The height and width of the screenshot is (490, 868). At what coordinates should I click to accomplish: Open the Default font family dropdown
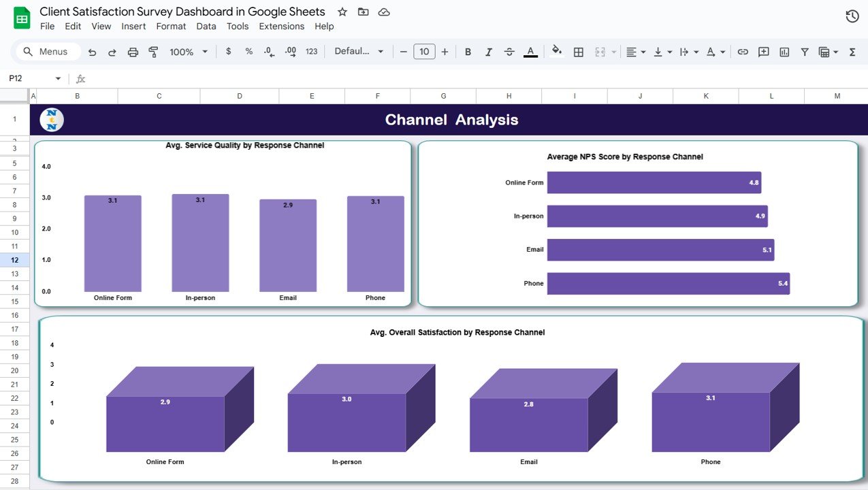(359, 52)
